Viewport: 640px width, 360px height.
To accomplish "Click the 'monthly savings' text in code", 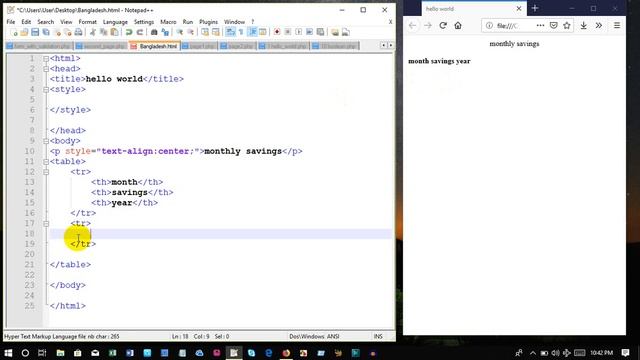I will coord(243,151).
